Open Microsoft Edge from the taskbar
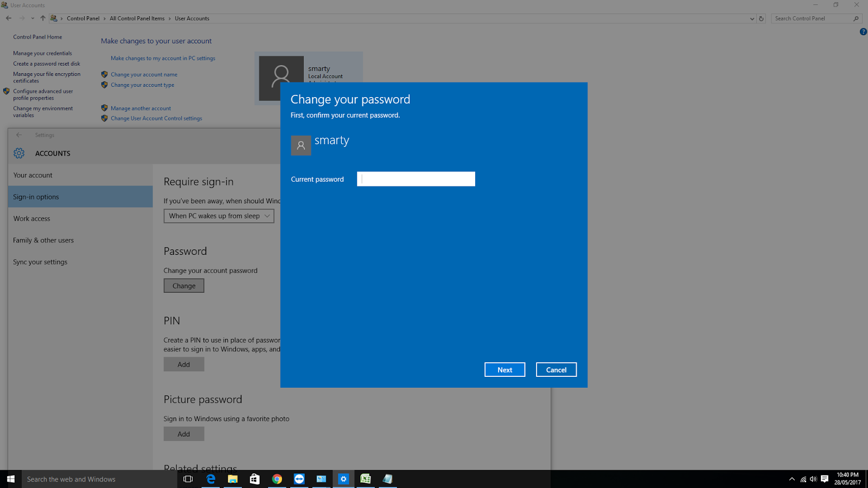The width and height of the screenshot is (868, 488). 210,479
